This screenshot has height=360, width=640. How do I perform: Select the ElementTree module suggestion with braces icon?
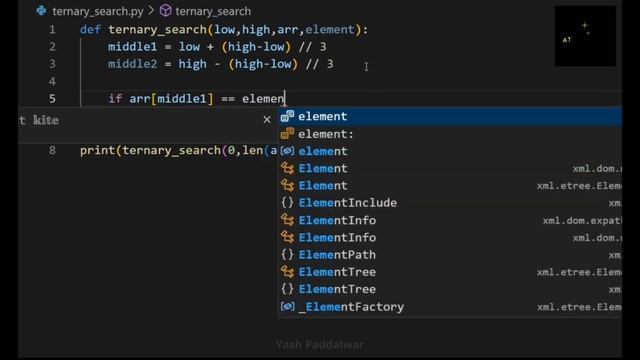click(x=450, y=289)
